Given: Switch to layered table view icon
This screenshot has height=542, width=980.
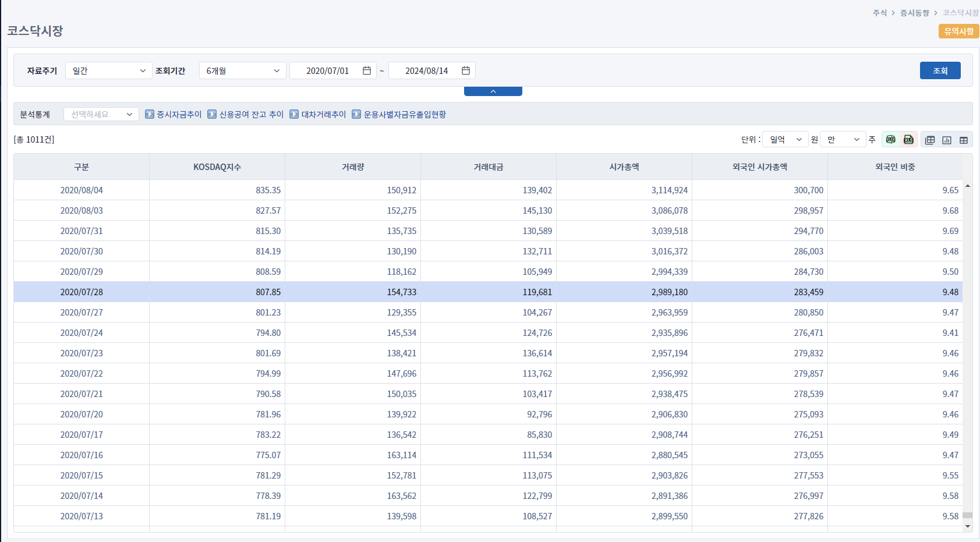Looking at the screenshot, I should (930, 140).
